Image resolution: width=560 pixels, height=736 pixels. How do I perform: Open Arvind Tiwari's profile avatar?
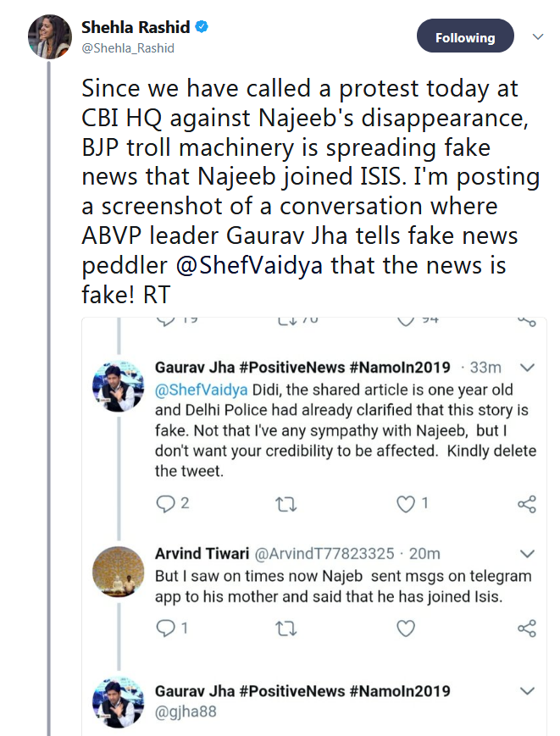[118, 573]
